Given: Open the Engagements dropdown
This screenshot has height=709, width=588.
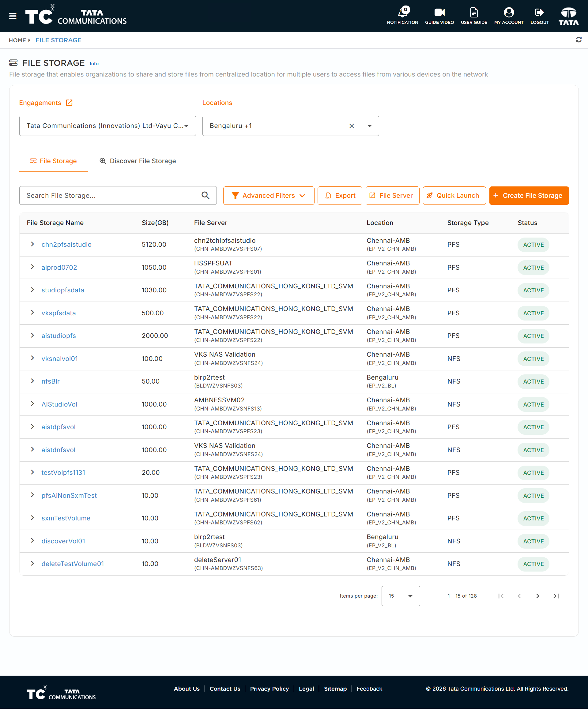Looking at the screenshot, I should coord(107,126).
